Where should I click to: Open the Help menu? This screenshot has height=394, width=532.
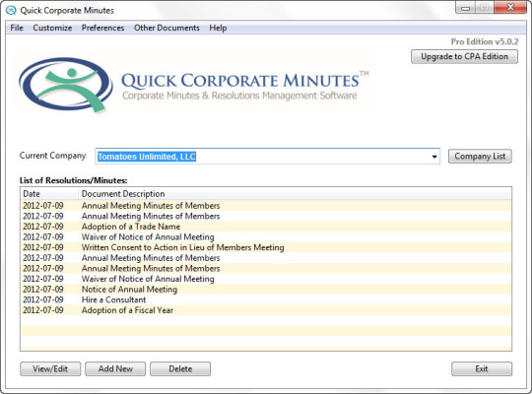(218, 28)
